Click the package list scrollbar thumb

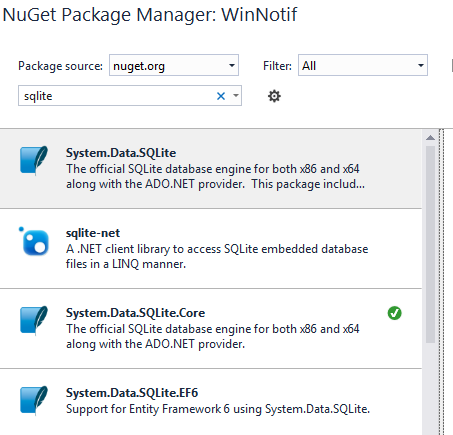point(430,244)
